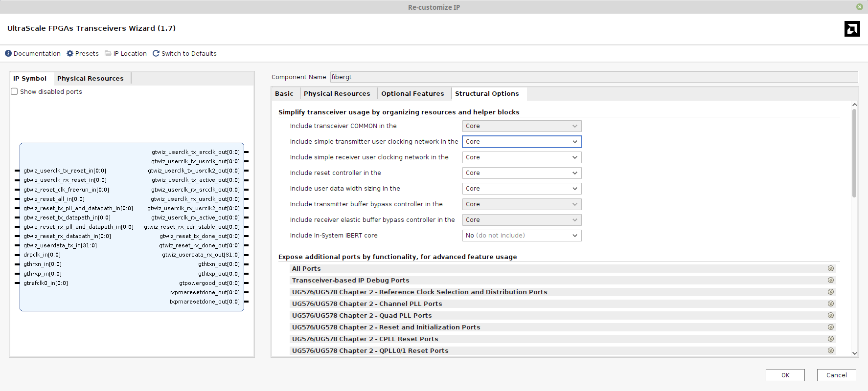Screen dimensions: 868x391
Task: Click the OK button
Action: [x=785, y=375]
